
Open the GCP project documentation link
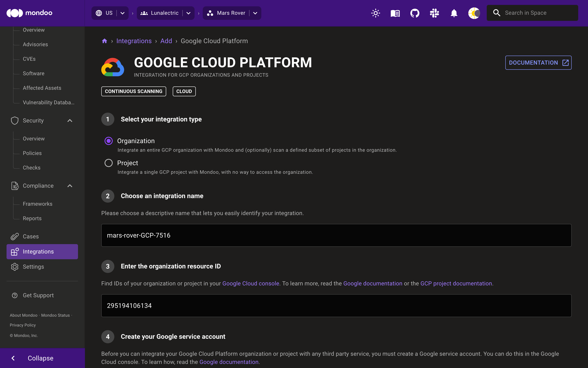[x=456, y=284]
